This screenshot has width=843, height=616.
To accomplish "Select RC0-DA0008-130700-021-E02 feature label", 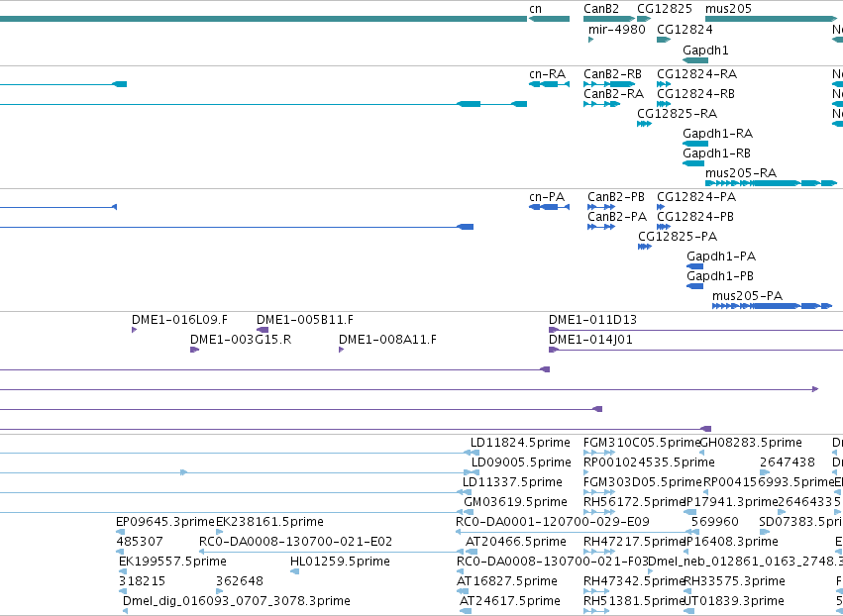I will [295, 542].
